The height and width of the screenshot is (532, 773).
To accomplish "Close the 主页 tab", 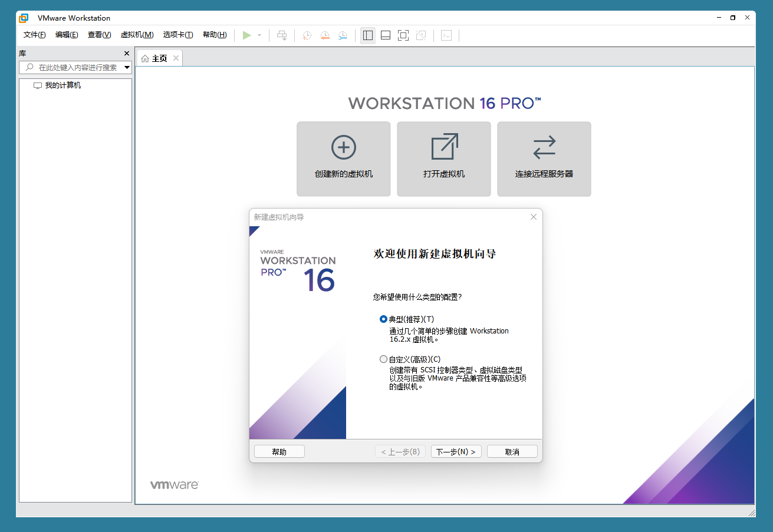I will click(x=176, y=58).
